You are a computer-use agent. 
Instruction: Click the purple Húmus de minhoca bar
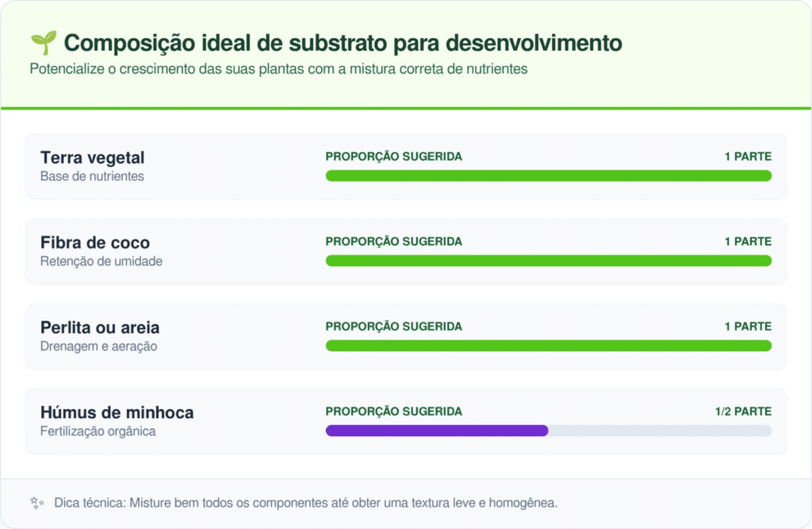[437, 431]
